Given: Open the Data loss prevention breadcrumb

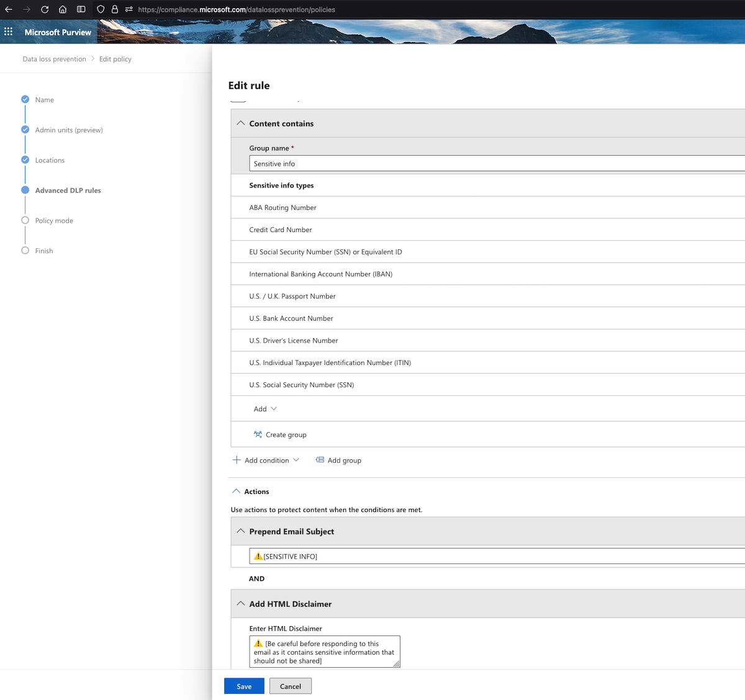Looking at the screenshot, I should 54,58.
